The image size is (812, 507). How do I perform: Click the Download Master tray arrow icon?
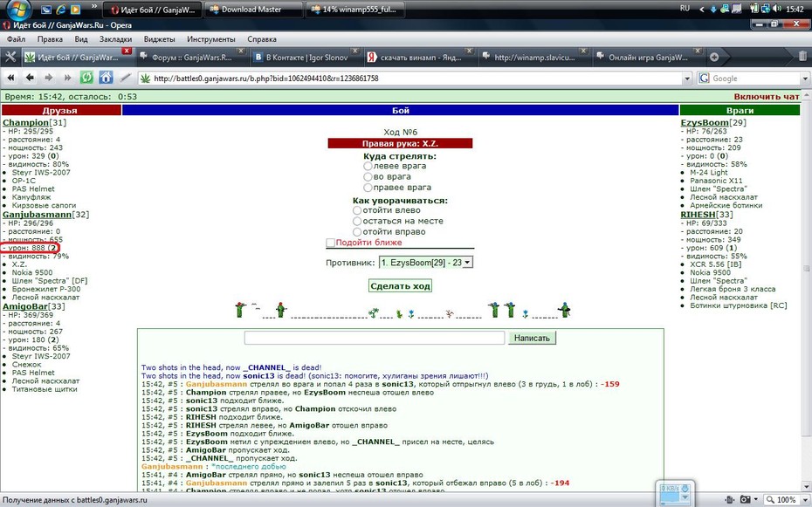(x=713, y=9)
